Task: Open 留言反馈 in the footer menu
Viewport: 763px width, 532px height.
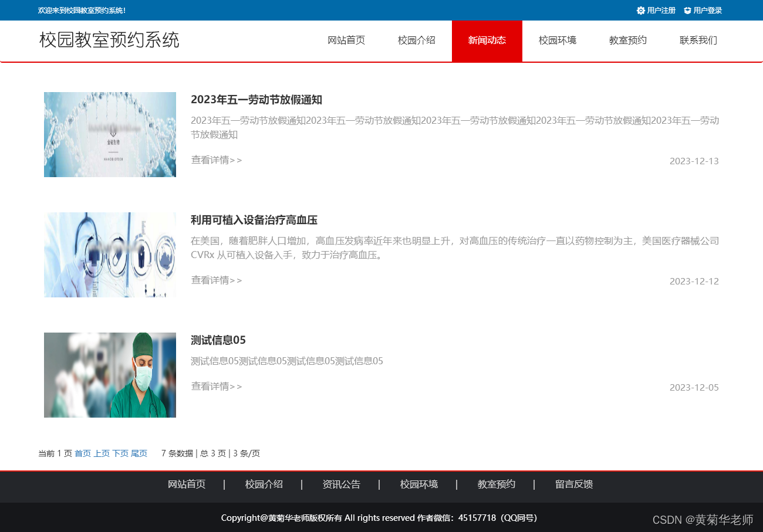Action: [x=573, y=484]
